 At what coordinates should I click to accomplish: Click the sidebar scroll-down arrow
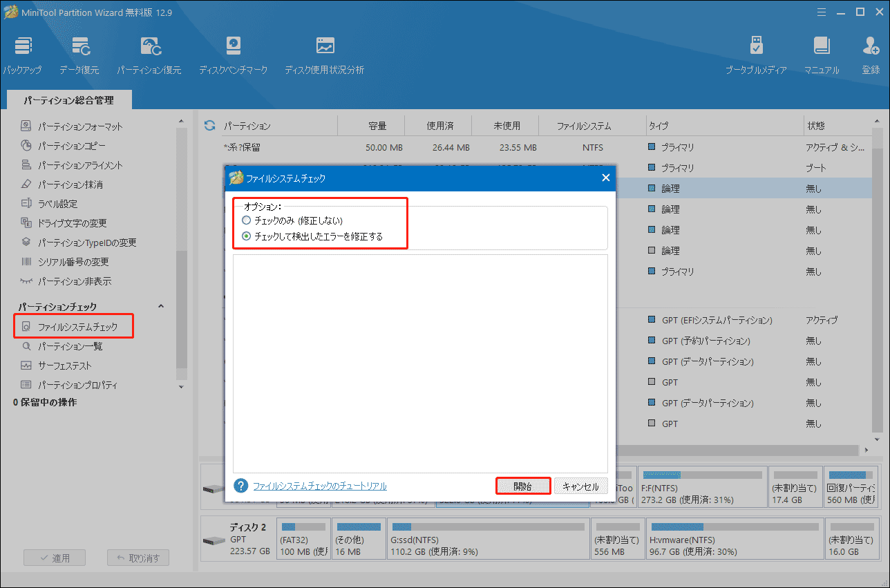(181, 387)
